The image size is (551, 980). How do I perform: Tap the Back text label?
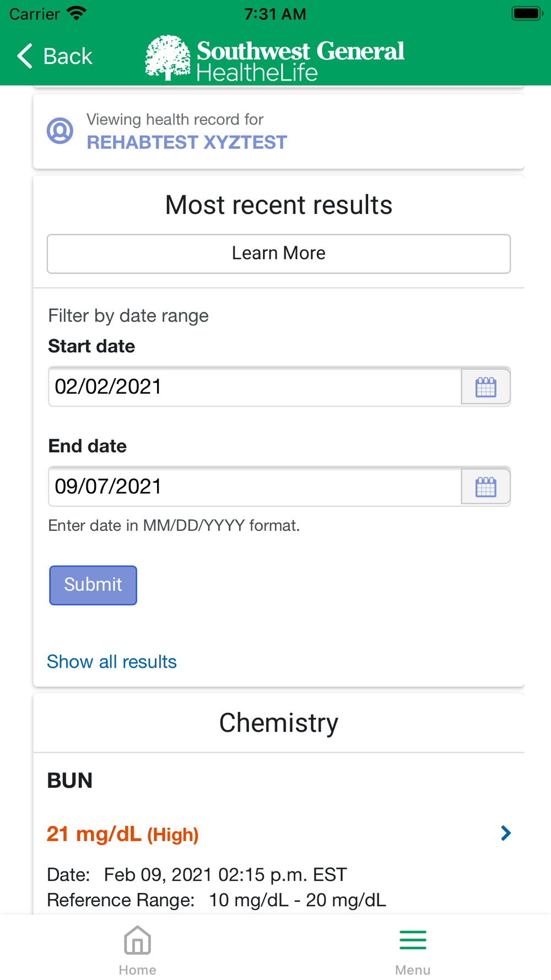[x=68, y=56]
